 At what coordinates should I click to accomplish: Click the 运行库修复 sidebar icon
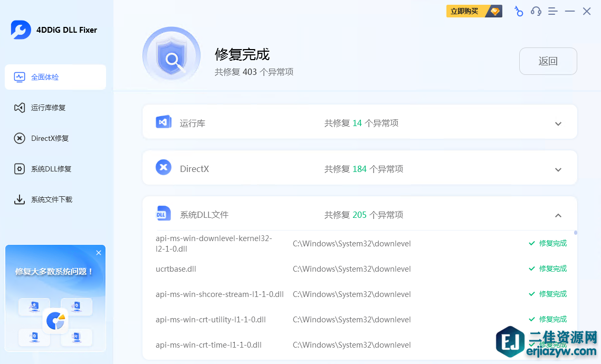(20, 108)
